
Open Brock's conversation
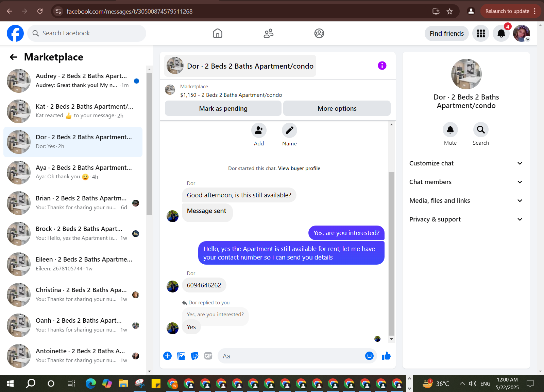(73, 234)
